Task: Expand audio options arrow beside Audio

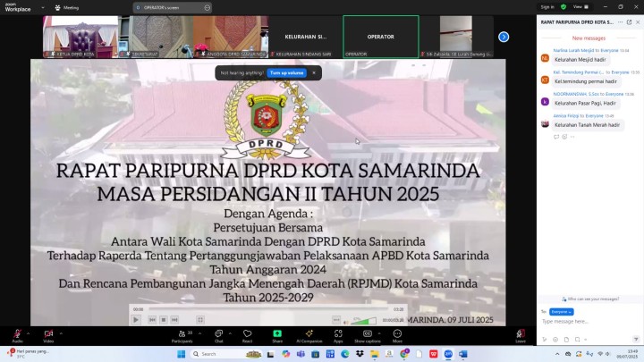Action: [x=28, y=333]
